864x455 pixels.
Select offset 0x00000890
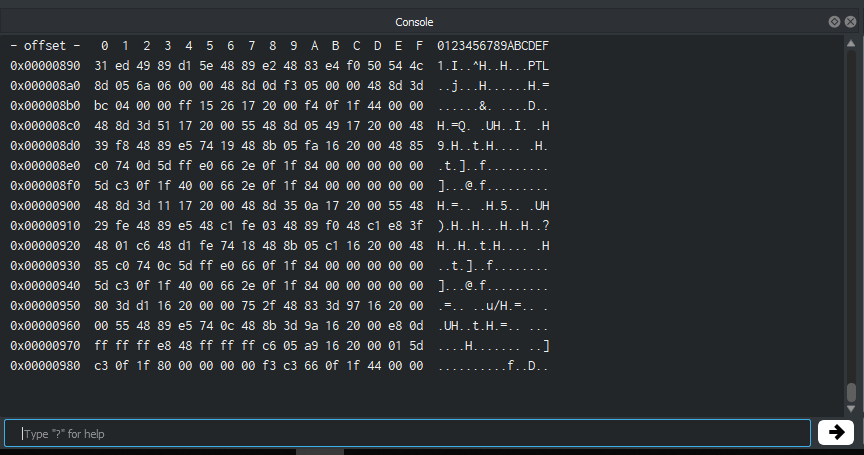45,66
